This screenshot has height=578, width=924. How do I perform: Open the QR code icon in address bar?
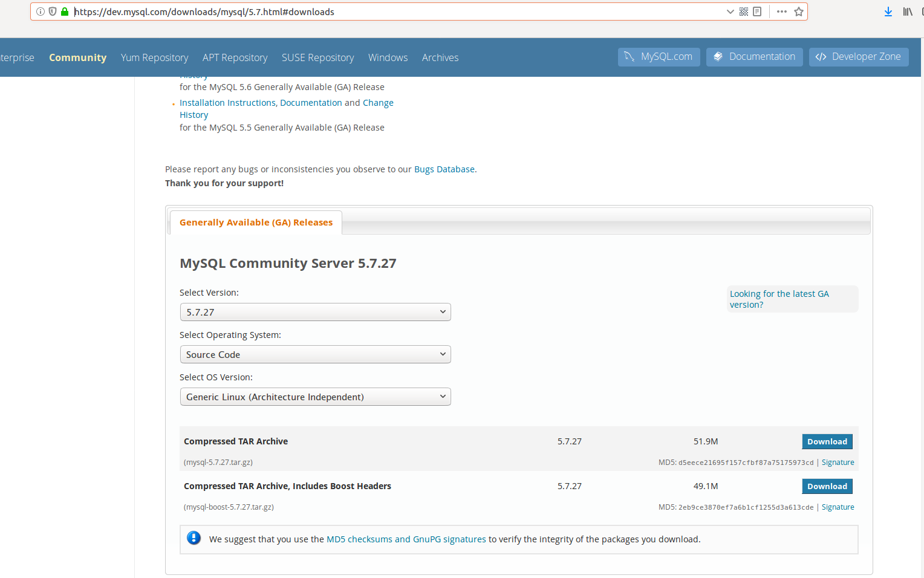coord(744,11)
